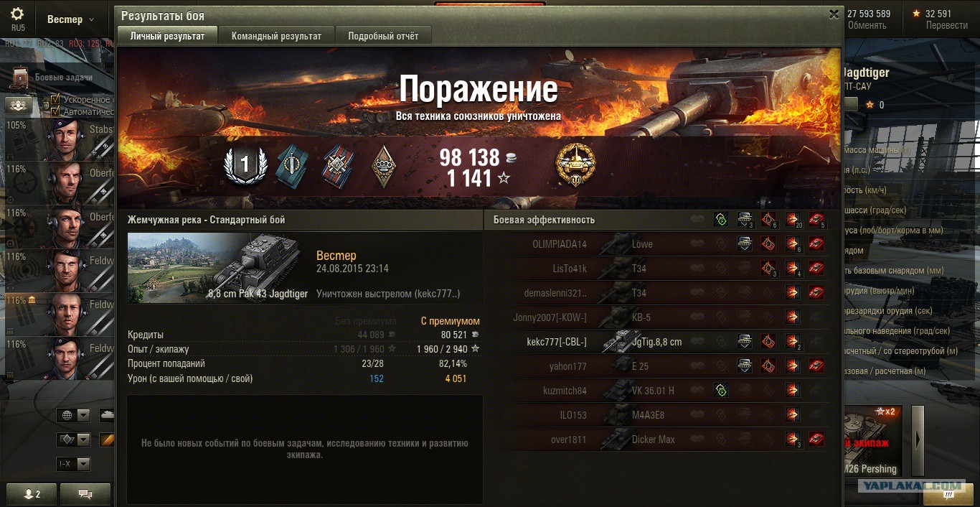This screenshot has width=980, height=507.
Task: Toggle the 'Ускоренное' crew training checkbox
Action: (x=55, y=100)
